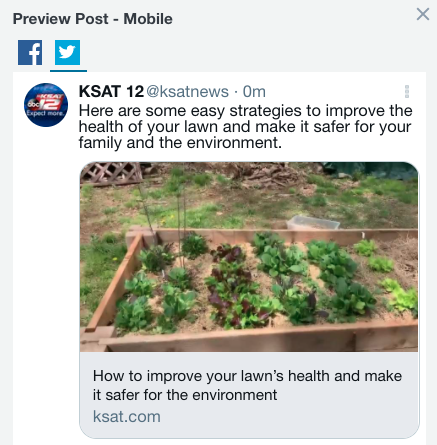The image size is (437, 445).
Task: Select the Twitter preview tab icon
Action: click(x=67, y=52)
